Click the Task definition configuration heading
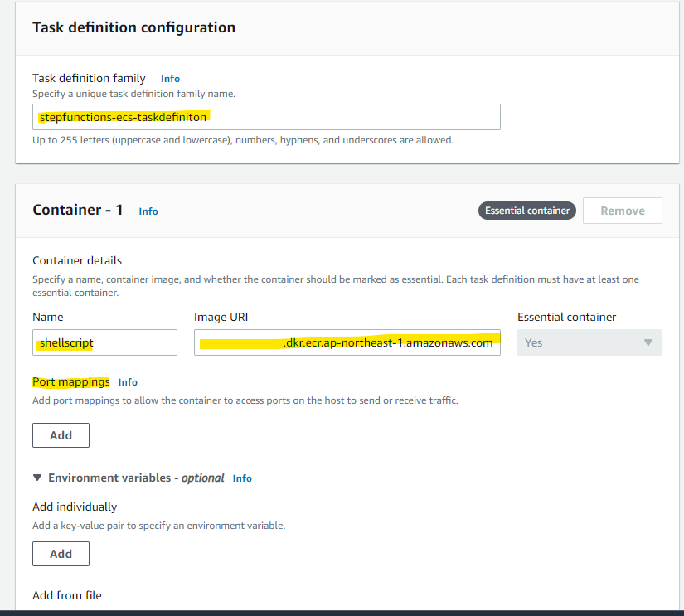Screen dimensions: 684x616 click(133, 27)
